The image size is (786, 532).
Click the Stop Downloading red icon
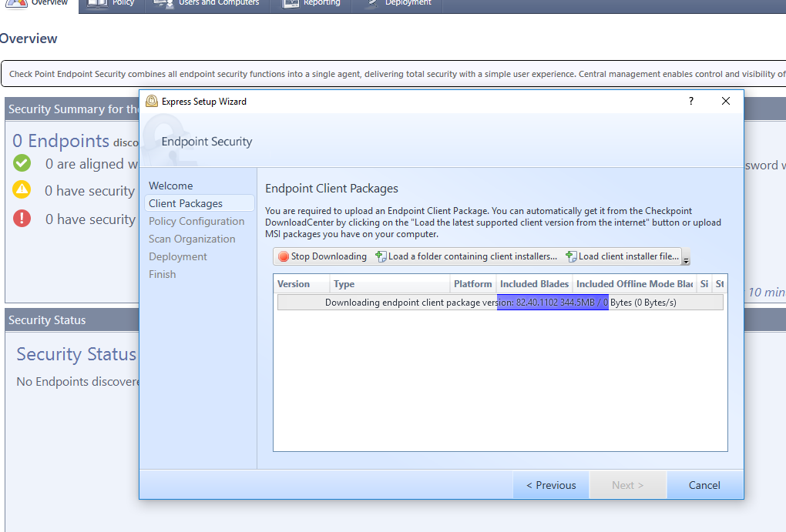pos(281,256)
